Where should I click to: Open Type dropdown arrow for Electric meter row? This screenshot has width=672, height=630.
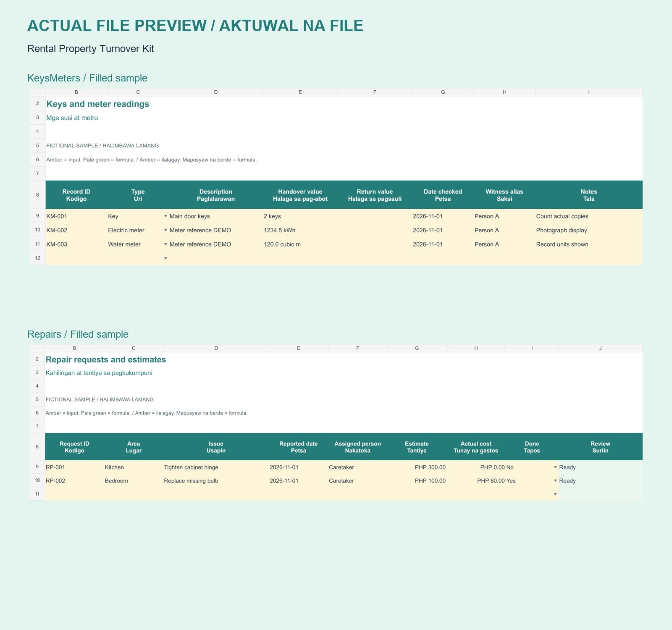(x=165, y=230)
